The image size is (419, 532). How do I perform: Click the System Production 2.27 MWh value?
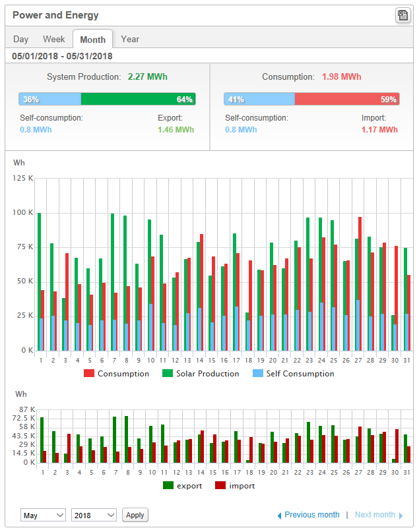point(147,76)
